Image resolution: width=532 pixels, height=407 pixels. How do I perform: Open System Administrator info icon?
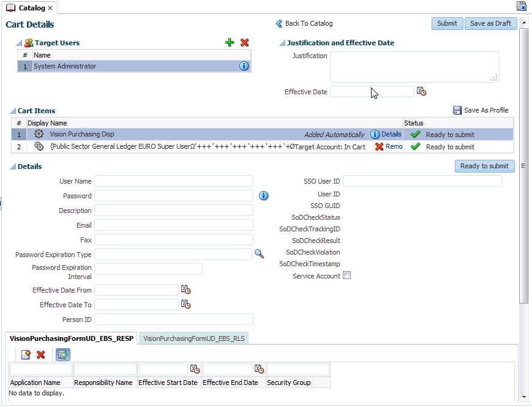pyautogui.click(x=244, y=66)
